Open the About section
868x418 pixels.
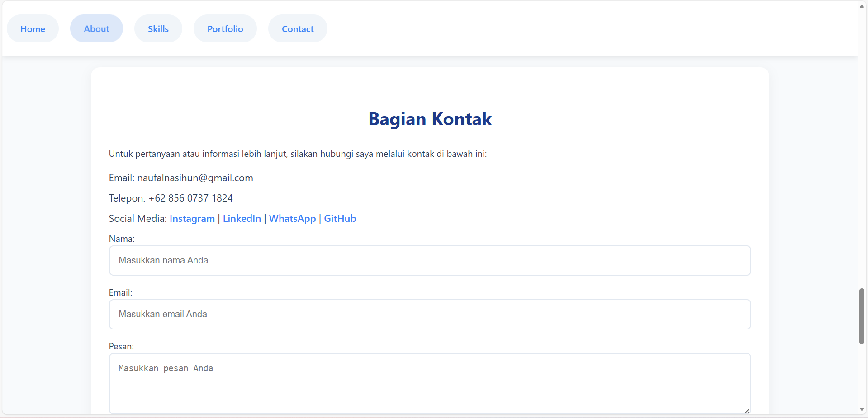pyautogui.click(x=96, y=28)
